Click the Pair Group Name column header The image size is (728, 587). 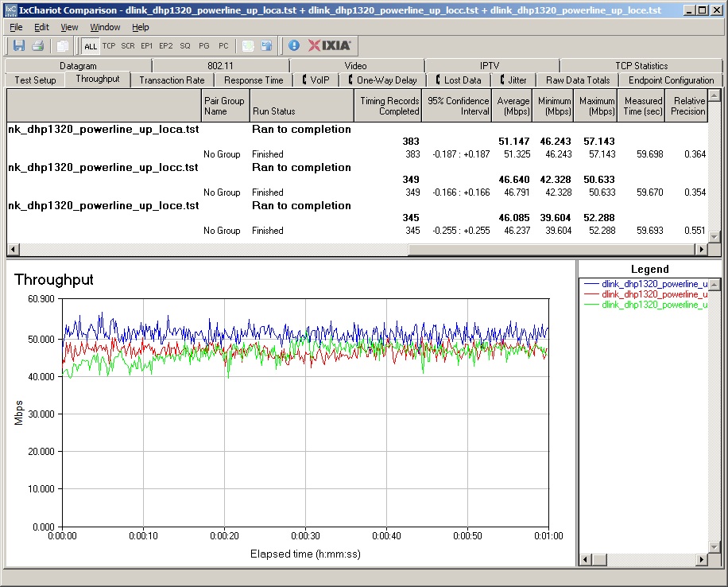point(226,106)
